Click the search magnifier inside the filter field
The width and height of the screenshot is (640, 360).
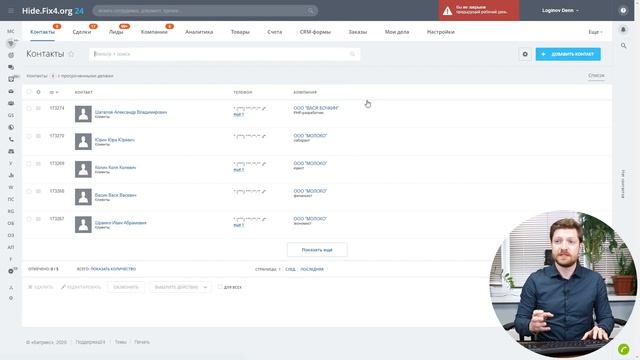(352, 54)
